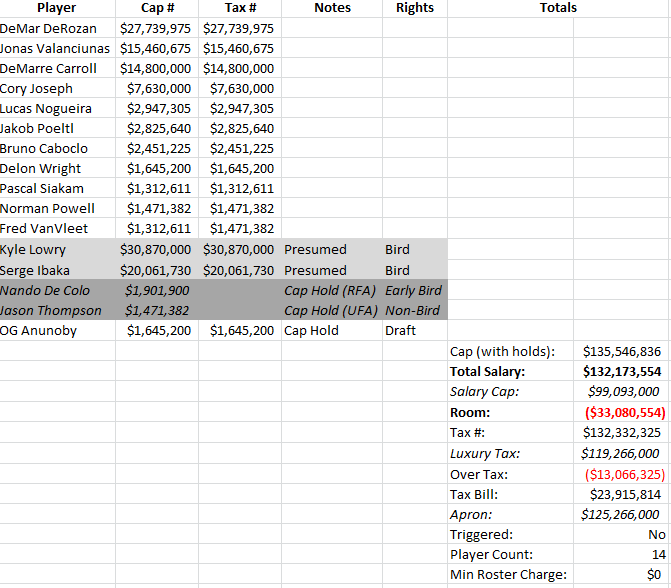
Task: Click the Triggered value 'No' cell
Action: 620,534
